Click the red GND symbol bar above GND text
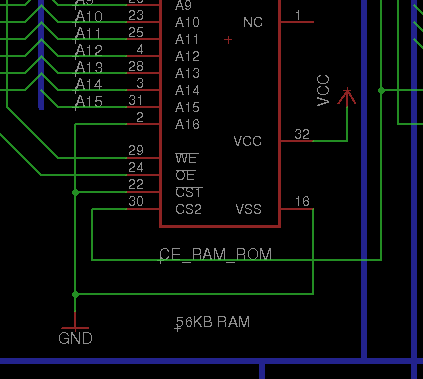The width and height of the screenshot is (423, 379). 75,328
